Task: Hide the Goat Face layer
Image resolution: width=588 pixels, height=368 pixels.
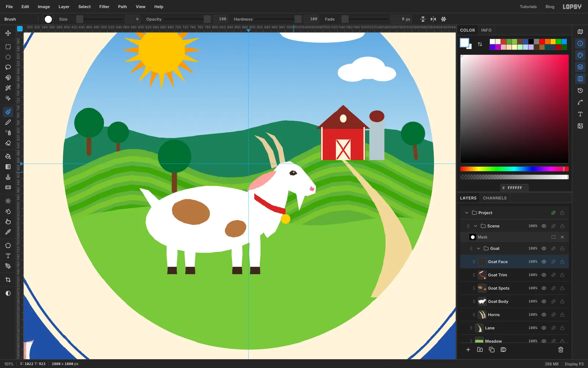Action: pyautogui.click(x=544, y=262)
